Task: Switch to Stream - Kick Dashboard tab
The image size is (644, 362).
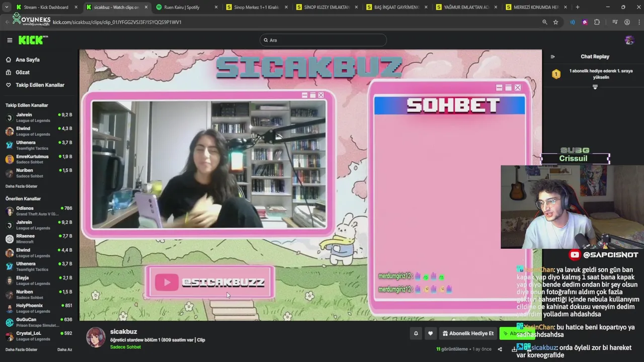Action: [46, 7]
